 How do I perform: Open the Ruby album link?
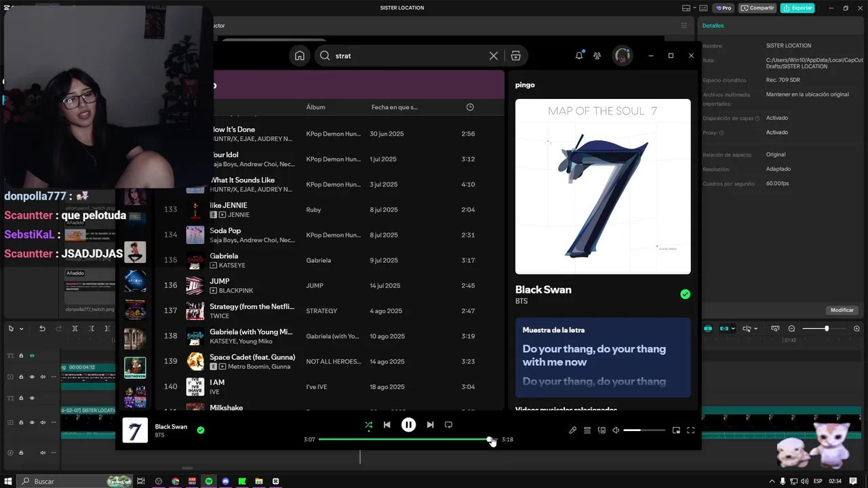pyautogui.click(x=313, y=210)
